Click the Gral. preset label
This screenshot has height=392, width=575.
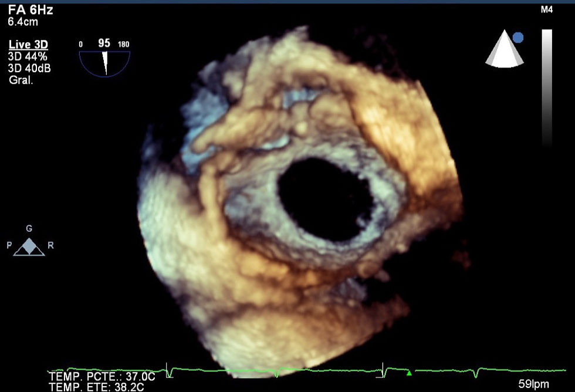coord(21,80)
